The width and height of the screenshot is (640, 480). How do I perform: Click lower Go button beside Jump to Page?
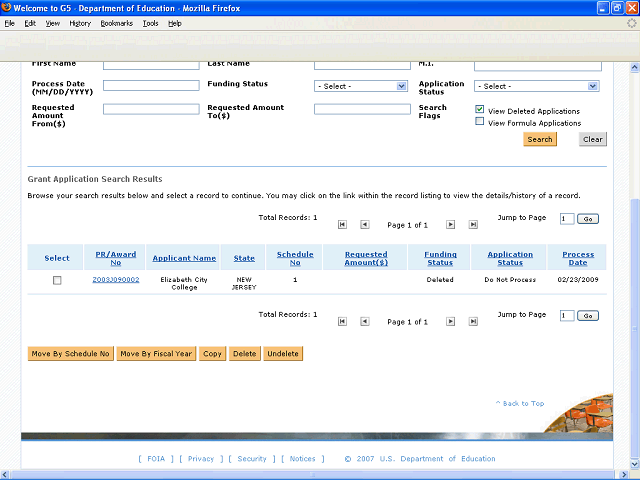click(x=588, y=316)
